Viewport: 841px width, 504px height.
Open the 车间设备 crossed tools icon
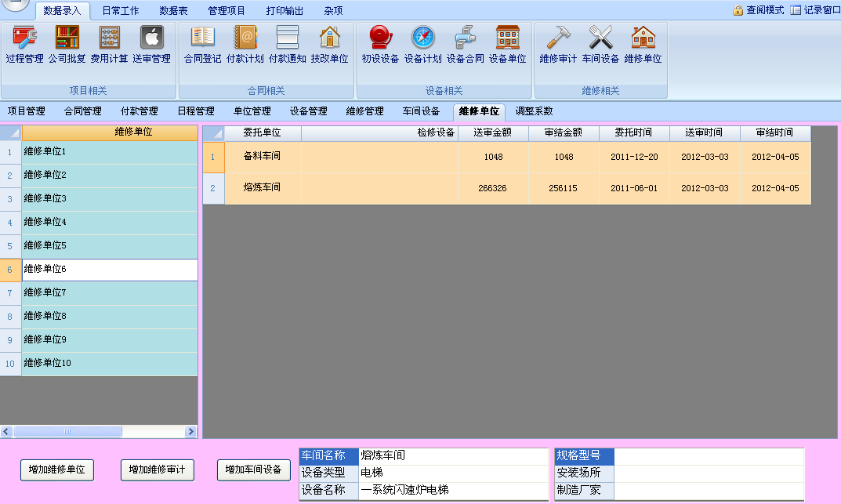pyautogui.click(x=600, y=38)
